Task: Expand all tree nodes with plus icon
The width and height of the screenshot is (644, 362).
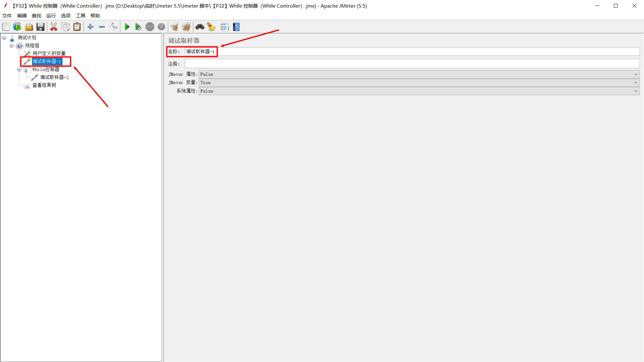Action: click(x=90, y=27)
